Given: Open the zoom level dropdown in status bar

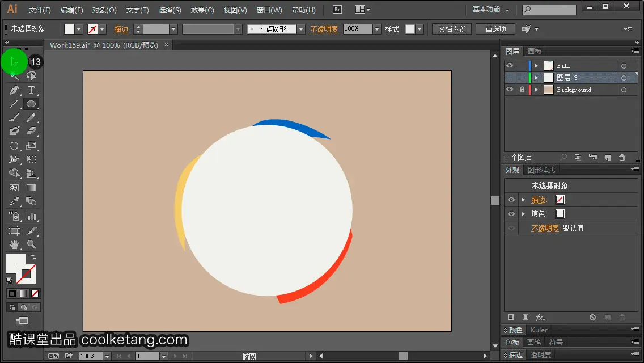Looking at the screenshot, I should (x=107, y=356).
